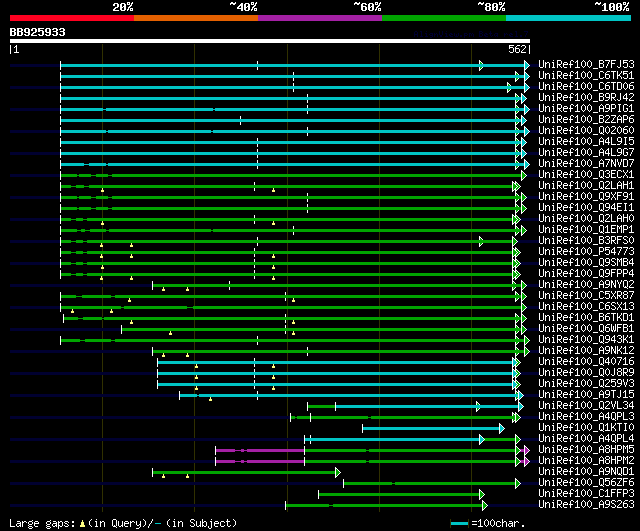Viewport: 640px width, 531px height.
Task: Select the UniRef100_Q40716 label
Action: tap(586, 362)
